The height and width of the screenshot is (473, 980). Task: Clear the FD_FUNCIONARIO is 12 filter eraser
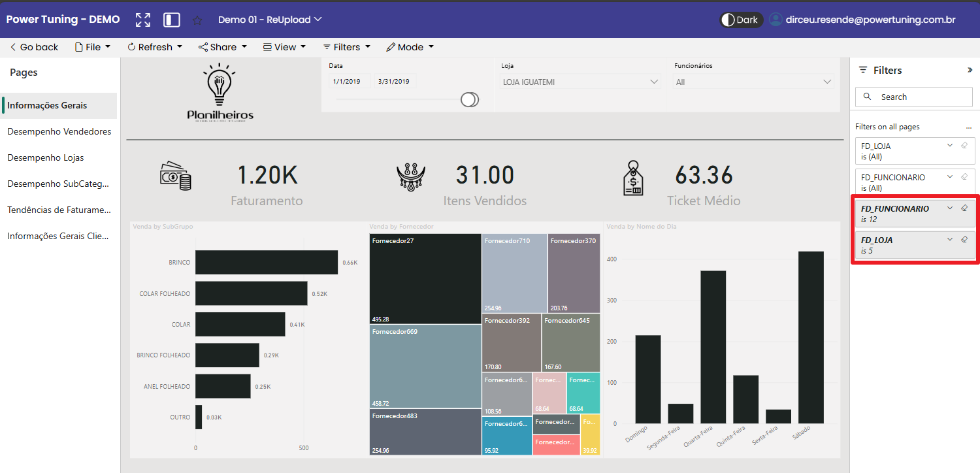tap(964, 208)
